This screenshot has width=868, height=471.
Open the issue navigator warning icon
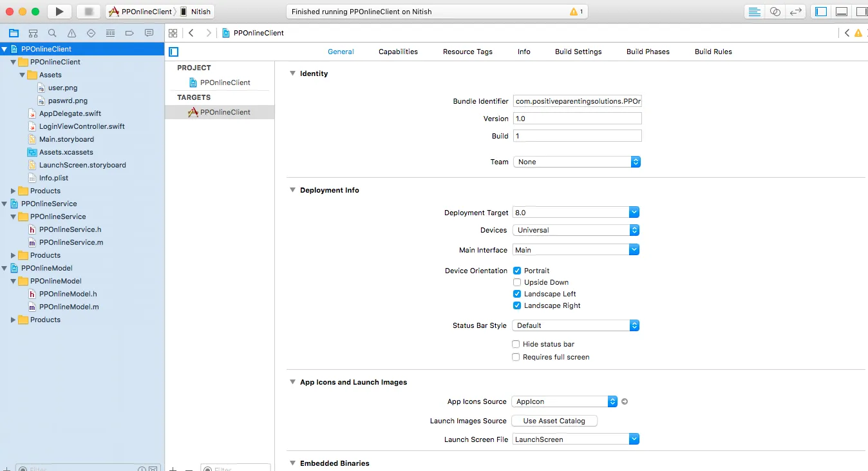pyautogui.click(x=71, y=33)
